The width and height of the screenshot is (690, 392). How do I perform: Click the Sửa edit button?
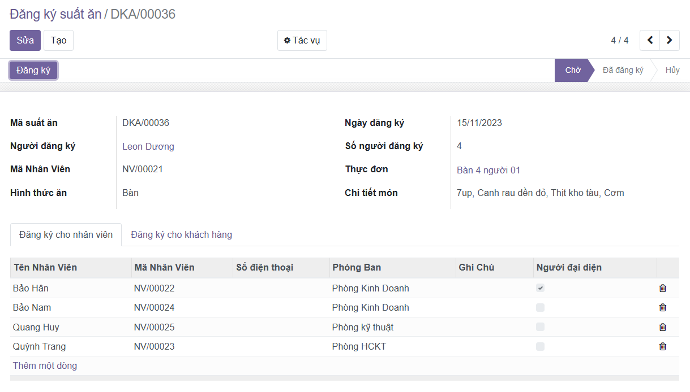[25, 40]
